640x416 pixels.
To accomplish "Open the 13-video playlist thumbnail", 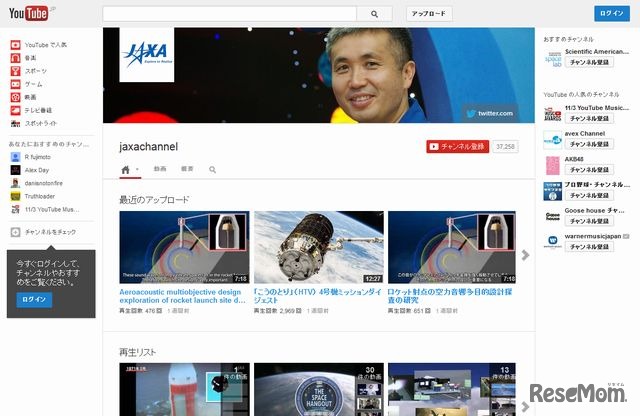I will coord(452,389).
